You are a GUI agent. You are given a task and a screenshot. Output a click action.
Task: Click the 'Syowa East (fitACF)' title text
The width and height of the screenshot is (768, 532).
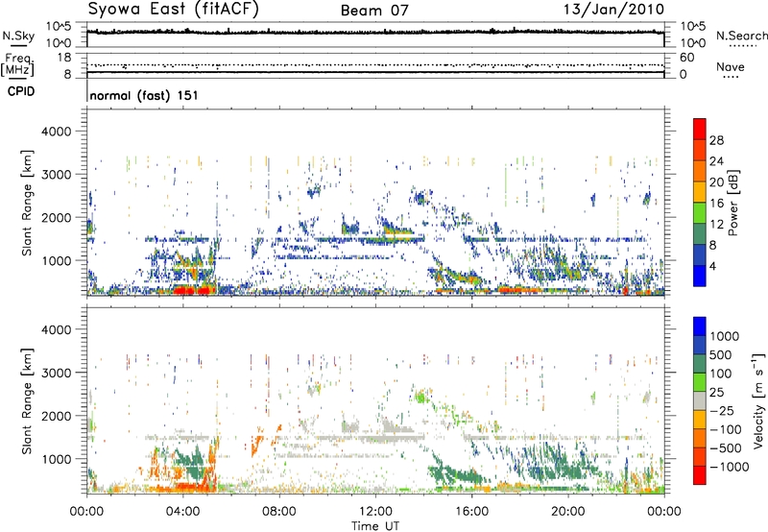tap(173, 9)
